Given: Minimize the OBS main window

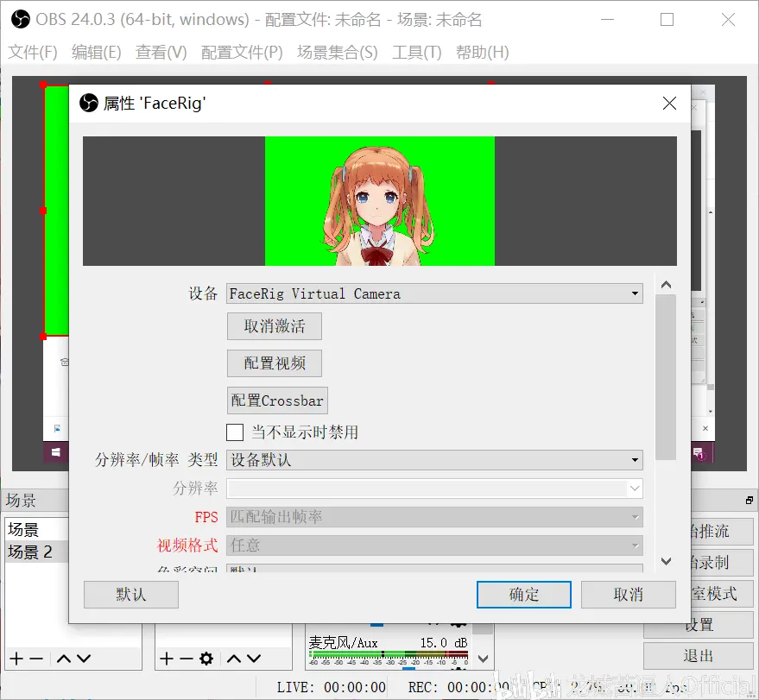Looking at the screenshot, I should (608, 19).
